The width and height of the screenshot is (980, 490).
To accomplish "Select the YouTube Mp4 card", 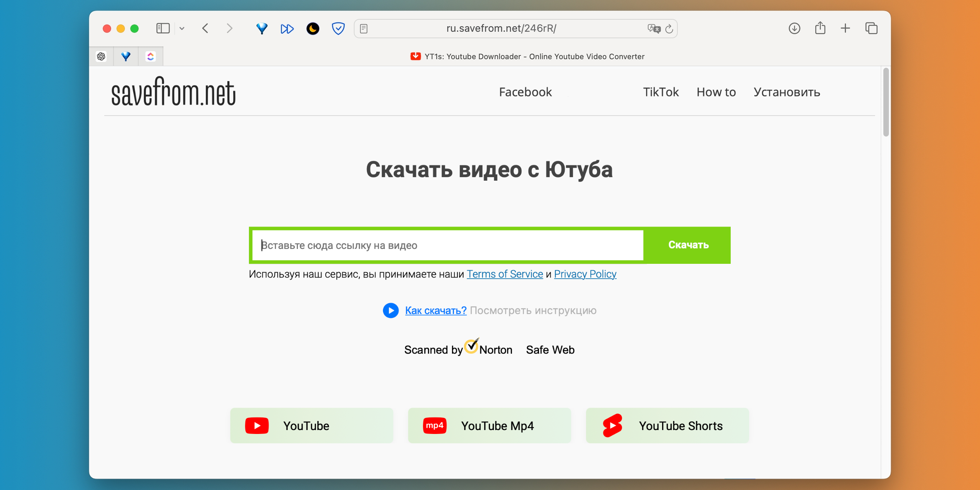I will [489, 426].
